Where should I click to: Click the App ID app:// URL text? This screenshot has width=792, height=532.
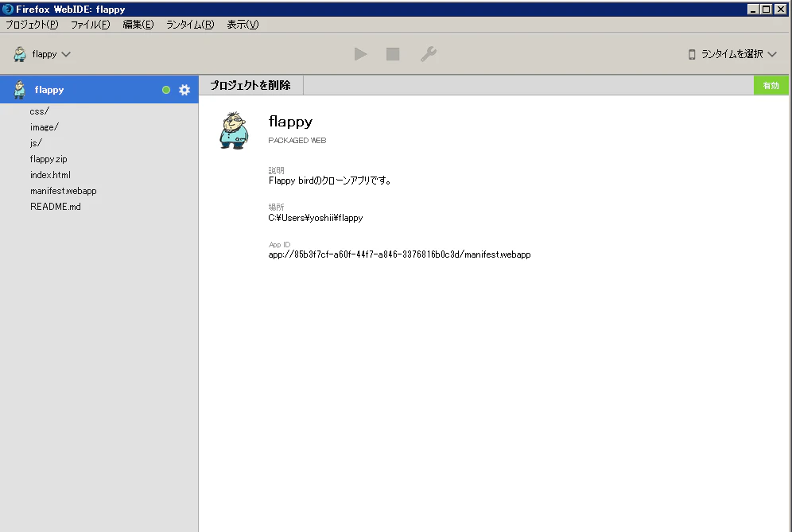pyautogui.click(x=399, y=254)
